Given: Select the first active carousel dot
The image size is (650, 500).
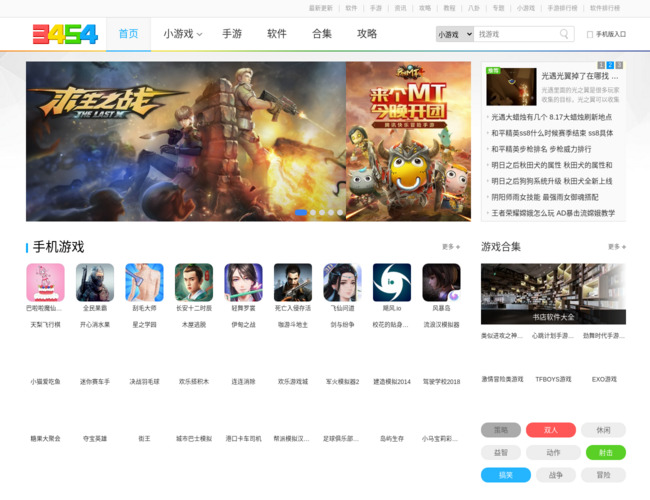Looking at the screenshot, I should (x=301, y=212).
